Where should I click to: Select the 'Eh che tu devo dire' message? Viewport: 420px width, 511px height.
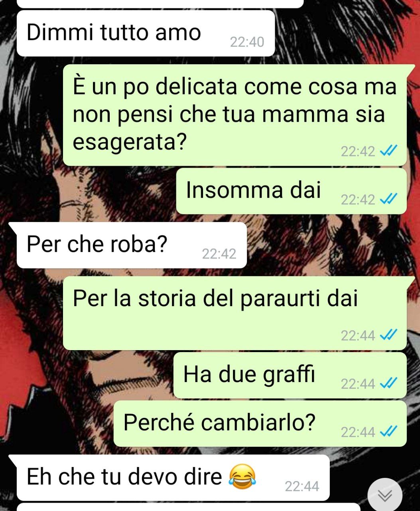173,478
